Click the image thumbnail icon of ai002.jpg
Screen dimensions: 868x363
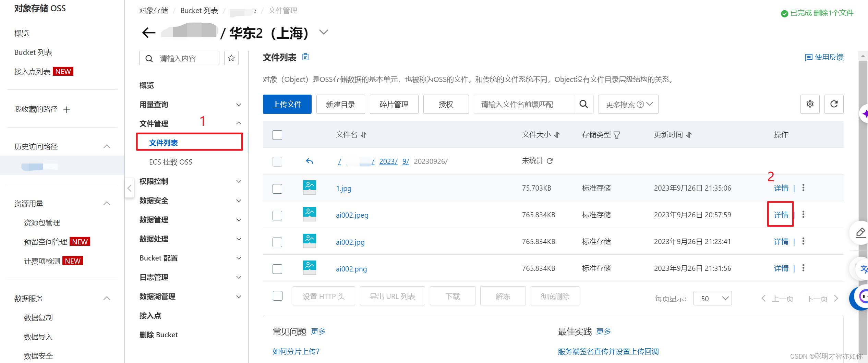click(x=310, y=241)
